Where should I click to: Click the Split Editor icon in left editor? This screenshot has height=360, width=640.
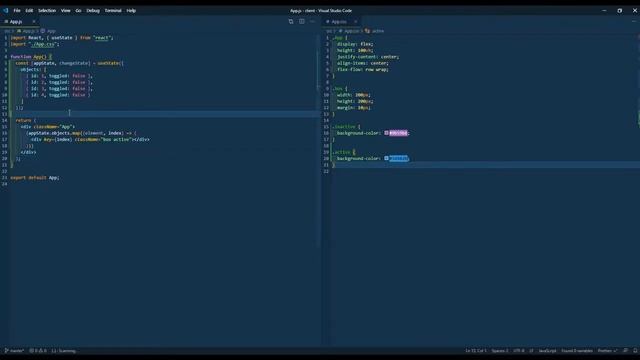(x=302, y=22)
